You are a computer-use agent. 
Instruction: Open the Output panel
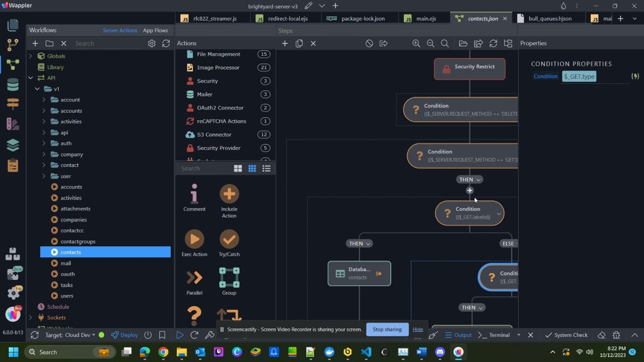(x=458, y=335)
